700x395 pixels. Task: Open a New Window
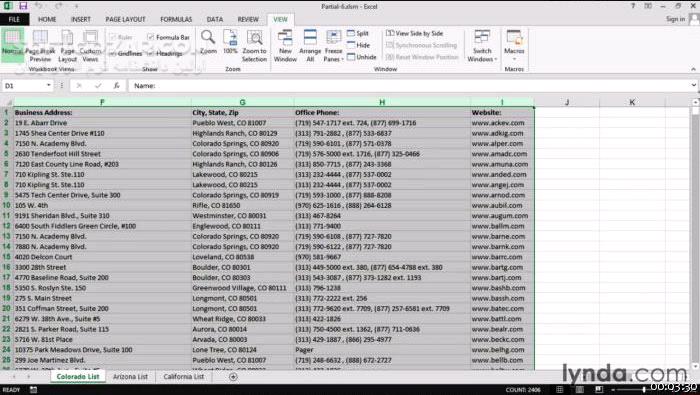click(285, 46)
